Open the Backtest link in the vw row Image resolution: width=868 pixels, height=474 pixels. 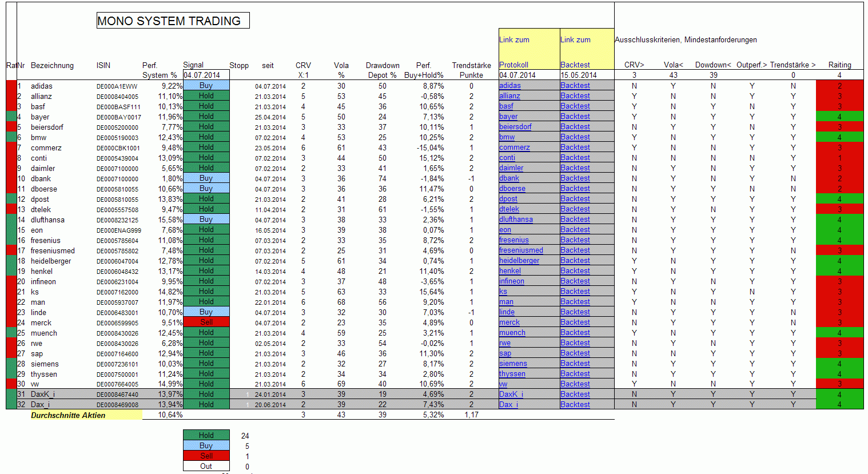tap(575, 384)
